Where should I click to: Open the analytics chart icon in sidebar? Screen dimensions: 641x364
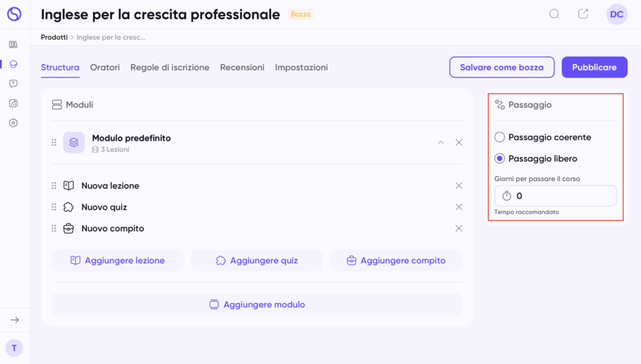(x=13, y=103)
